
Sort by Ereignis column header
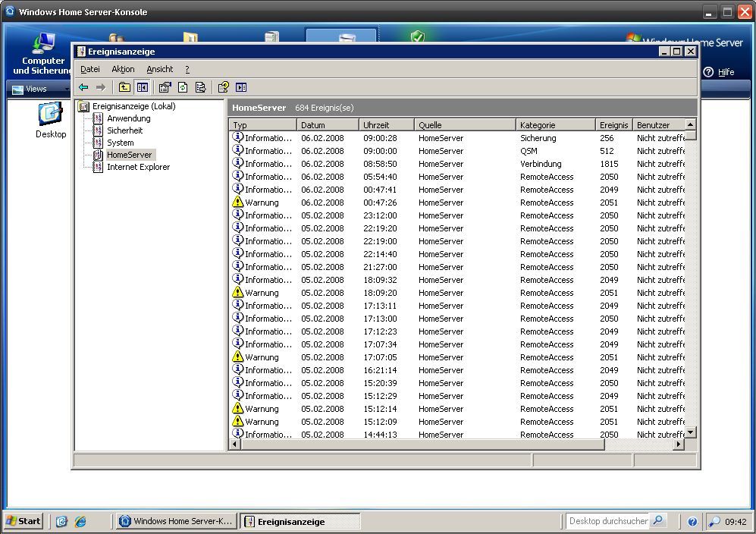point(613,125)
